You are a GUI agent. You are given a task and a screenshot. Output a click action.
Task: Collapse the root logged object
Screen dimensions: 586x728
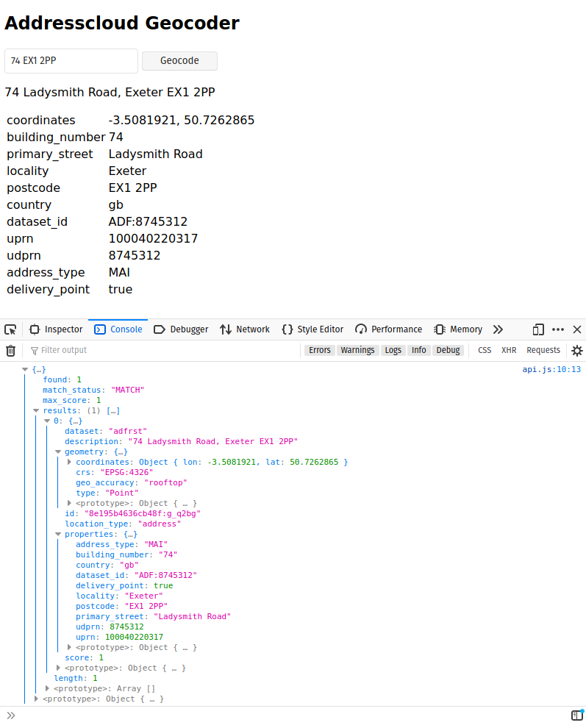click(x=25, y=370)
